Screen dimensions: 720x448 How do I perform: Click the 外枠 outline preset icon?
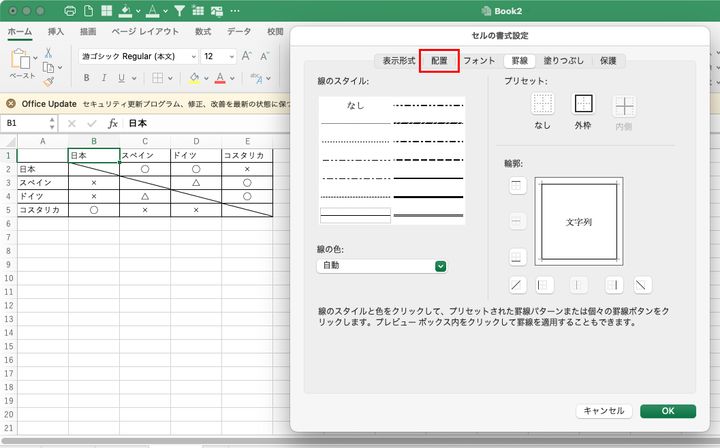pos(583,105)
